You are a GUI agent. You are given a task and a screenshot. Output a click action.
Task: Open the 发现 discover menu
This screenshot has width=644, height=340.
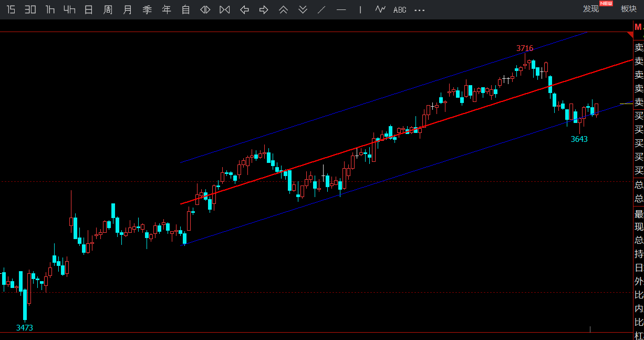click(x=591, y=9)
